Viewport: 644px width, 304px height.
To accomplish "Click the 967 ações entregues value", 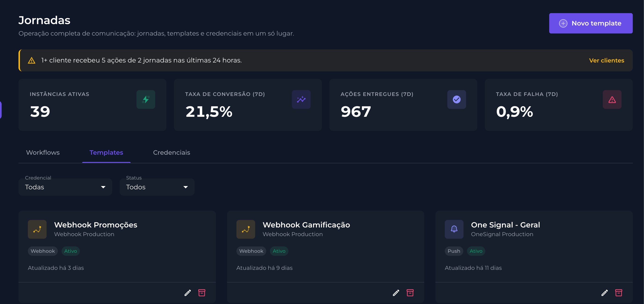I will [x=356, y=111].
